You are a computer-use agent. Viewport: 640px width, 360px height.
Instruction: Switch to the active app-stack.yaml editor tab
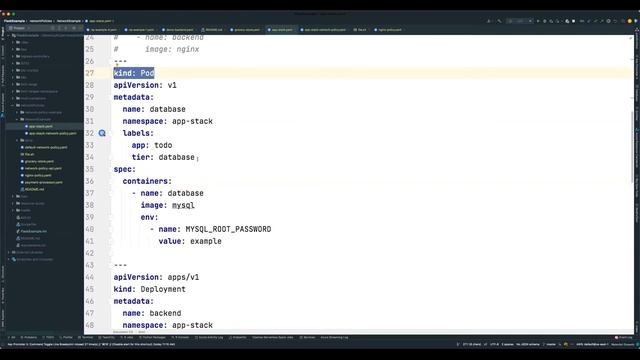(281, 30)
